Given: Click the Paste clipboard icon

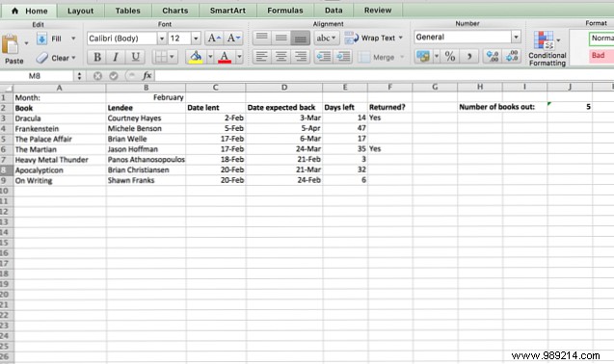Looking at the screenshot, I should click(10, 44).
